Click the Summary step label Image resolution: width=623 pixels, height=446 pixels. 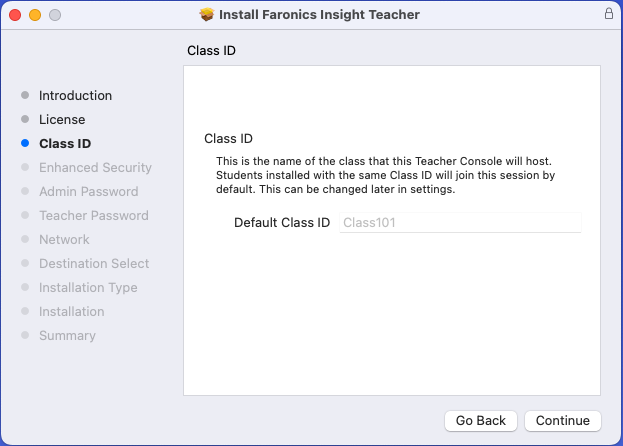(x=67, y=336)
